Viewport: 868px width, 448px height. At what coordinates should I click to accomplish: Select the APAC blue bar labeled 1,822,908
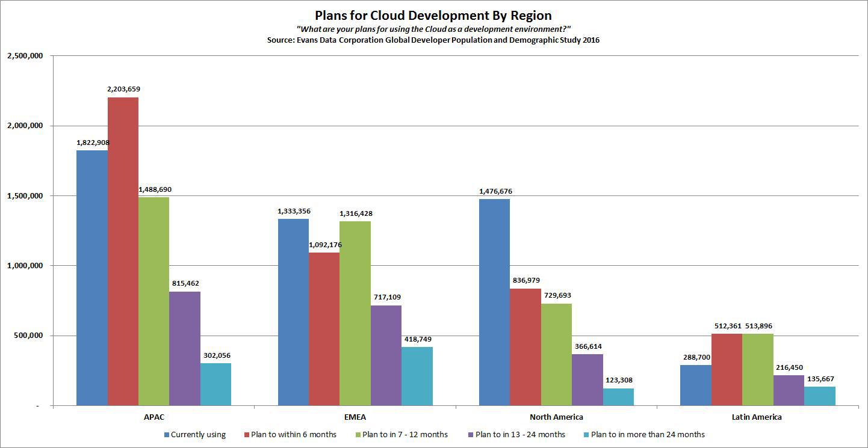tap(92, 278)
